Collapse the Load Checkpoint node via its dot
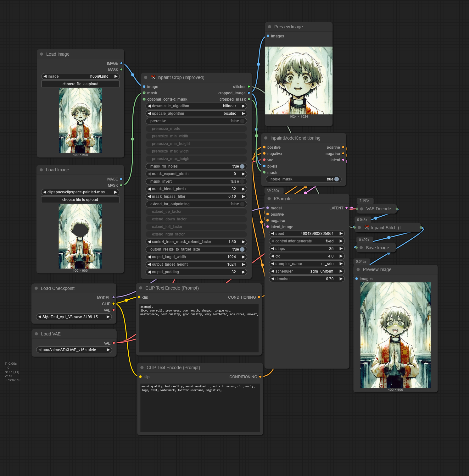 tap(36, 288)
